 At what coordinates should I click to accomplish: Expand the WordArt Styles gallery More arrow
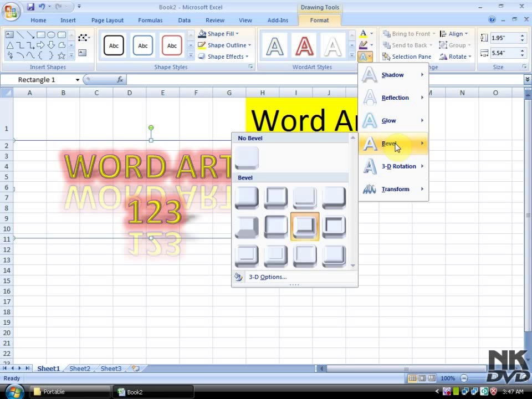[352, 55]
